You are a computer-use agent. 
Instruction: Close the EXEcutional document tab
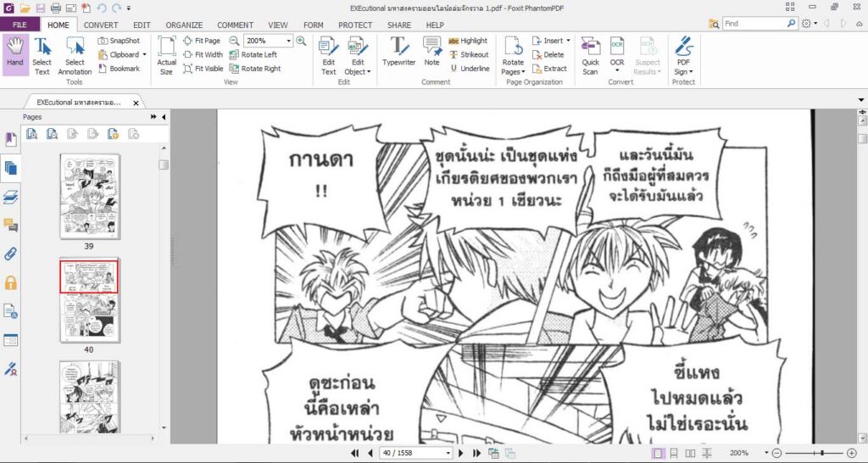(x=136, y=103)
